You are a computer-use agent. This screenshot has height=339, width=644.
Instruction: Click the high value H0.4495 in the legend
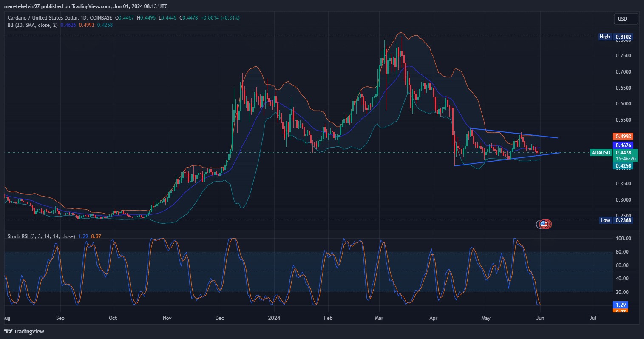click(147, 18)
